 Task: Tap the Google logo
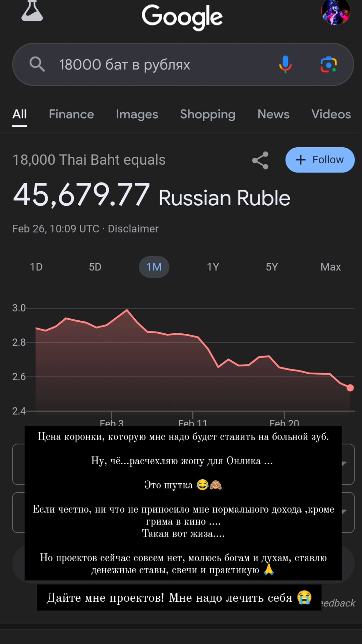tap(182, 17)
